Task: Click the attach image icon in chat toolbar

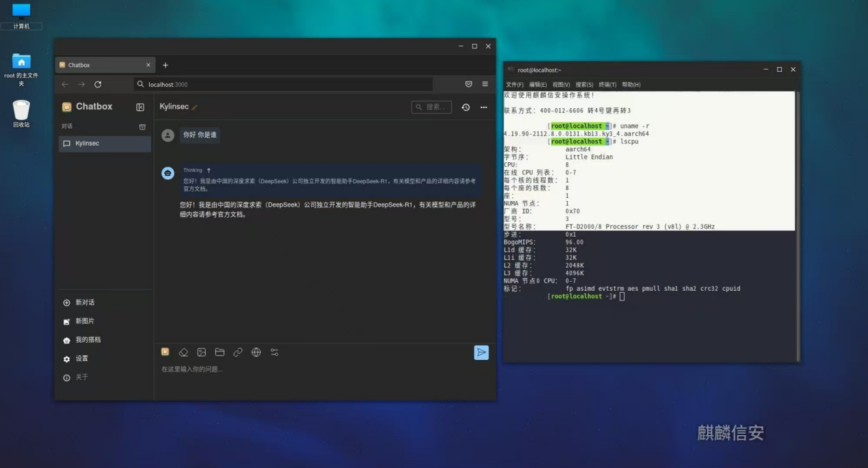Action: [202, 352]
